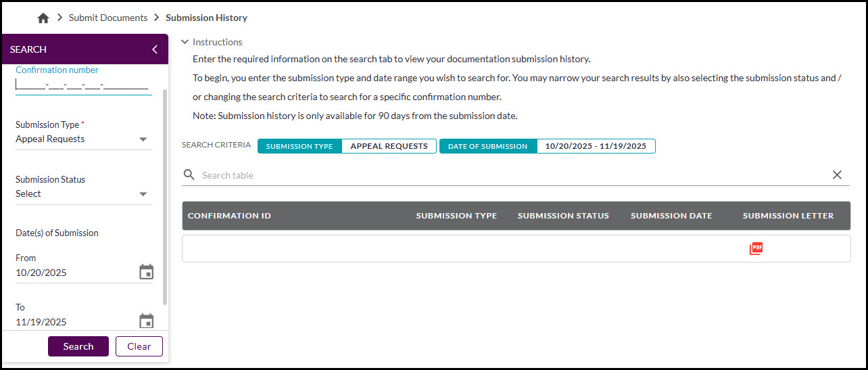
Task: Click the purple Search button
Action: [78, 346]
